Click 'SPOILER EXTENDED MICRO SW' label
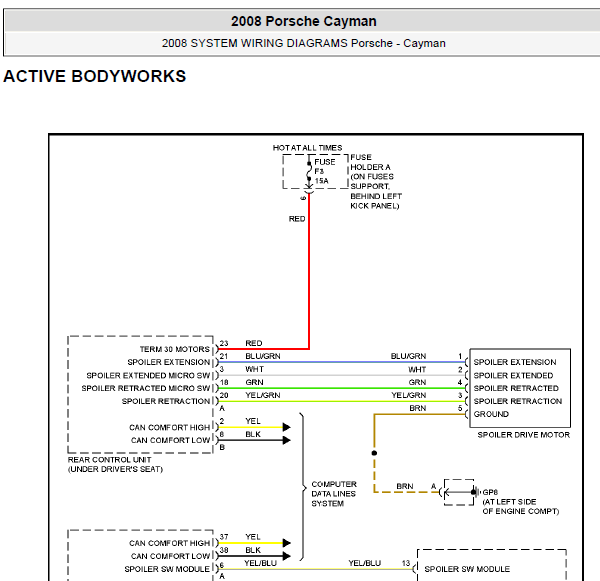Image resolution: width=600 pixels, height=581 pixels. pyautogui.click(x=148, y=375)
